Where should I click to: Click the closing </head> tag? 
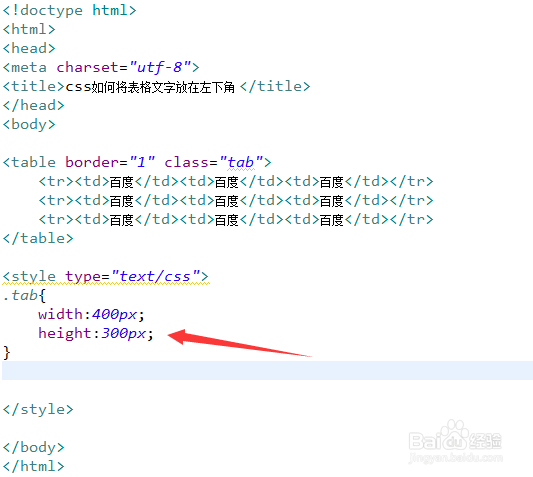point(33,105)
